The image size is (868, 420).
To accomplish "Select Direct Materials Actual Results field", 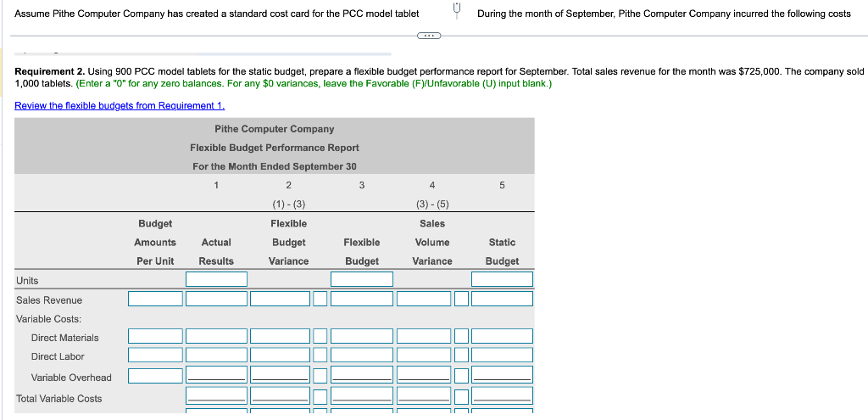I will [x=216, y=336].
